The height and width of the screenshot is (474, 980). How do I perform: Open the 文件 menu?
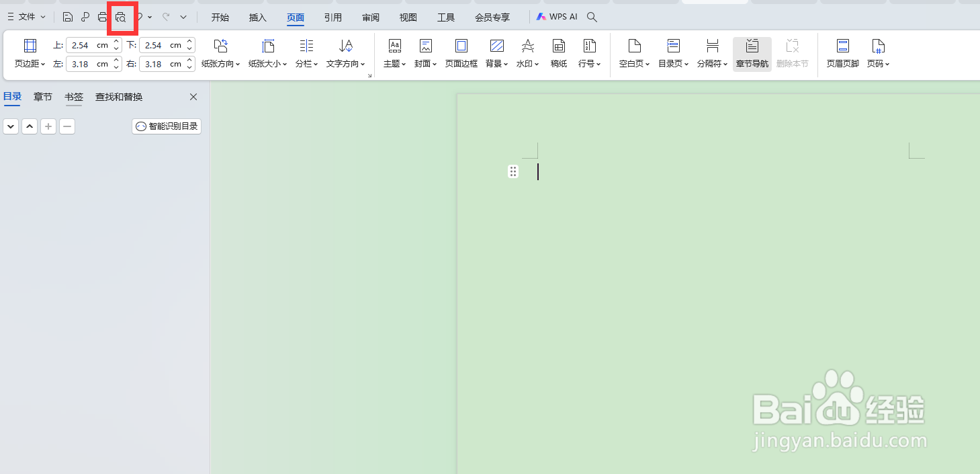click(26, 17)
